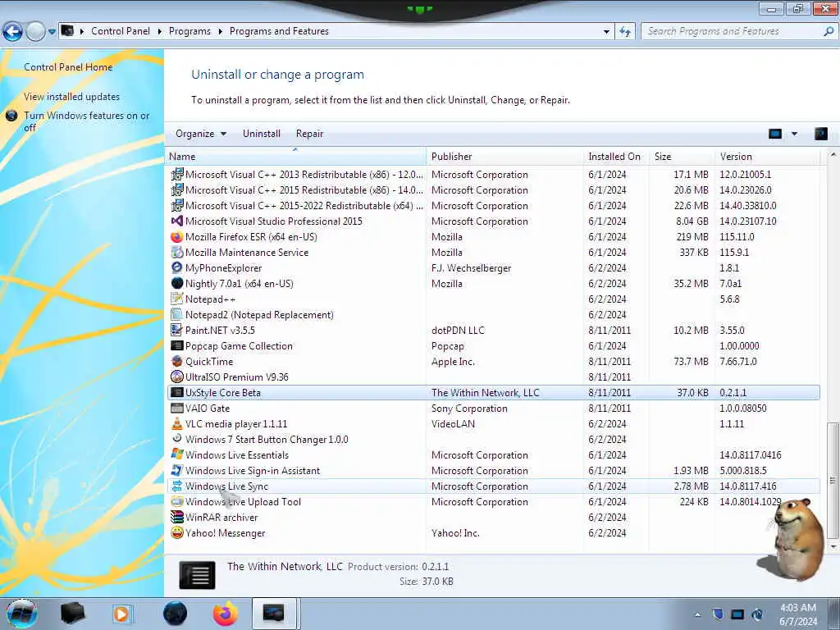Sort the list by the Version column

click(x=767, y=157)
